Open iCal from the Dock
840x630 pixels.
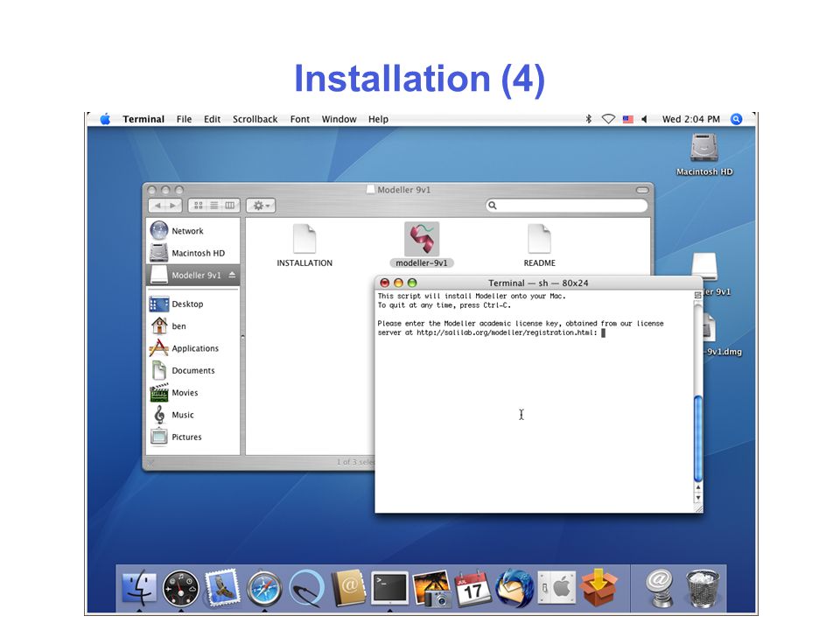click(472, 589)
